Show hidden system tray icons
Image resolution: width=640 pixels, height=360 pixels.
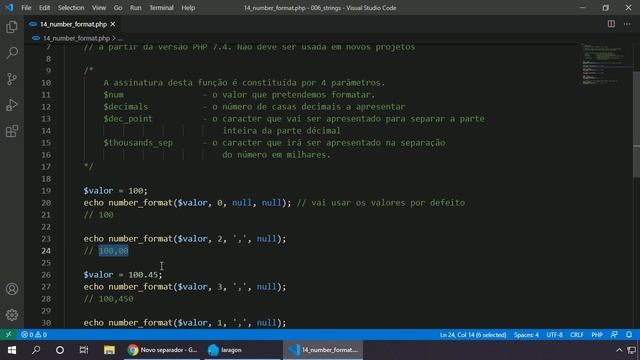tap(619, 350)
